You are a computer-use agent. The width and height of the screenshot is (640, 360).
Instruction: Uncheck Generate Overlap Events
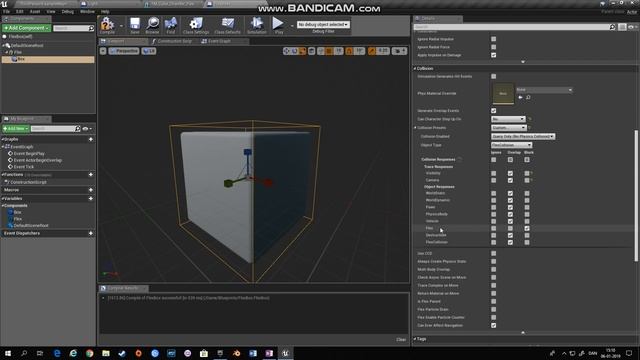click(493, 111)
